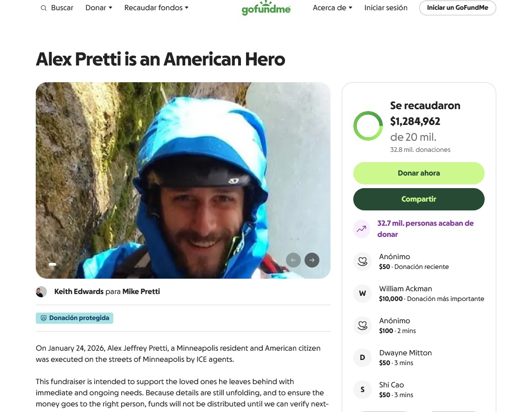
Task: Expand the Donar dropdown menu
Action: [x=99, y=8]
